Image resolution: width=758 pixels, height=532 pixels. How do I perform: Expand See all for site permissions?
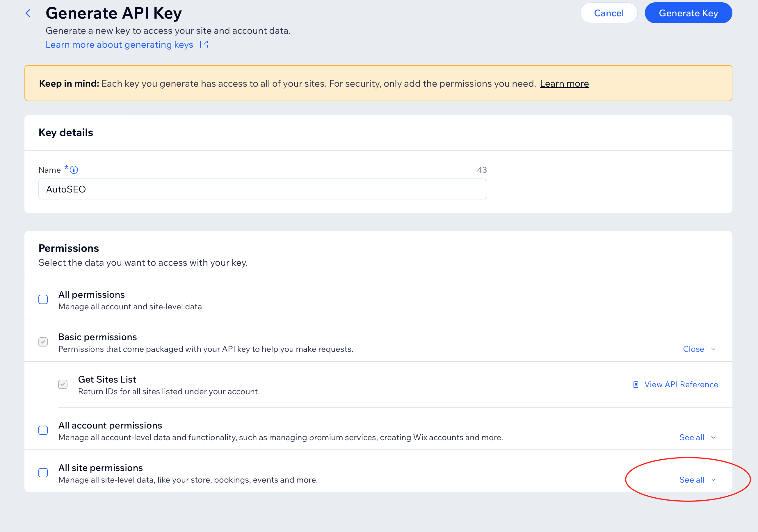click(x=692, y=480)
